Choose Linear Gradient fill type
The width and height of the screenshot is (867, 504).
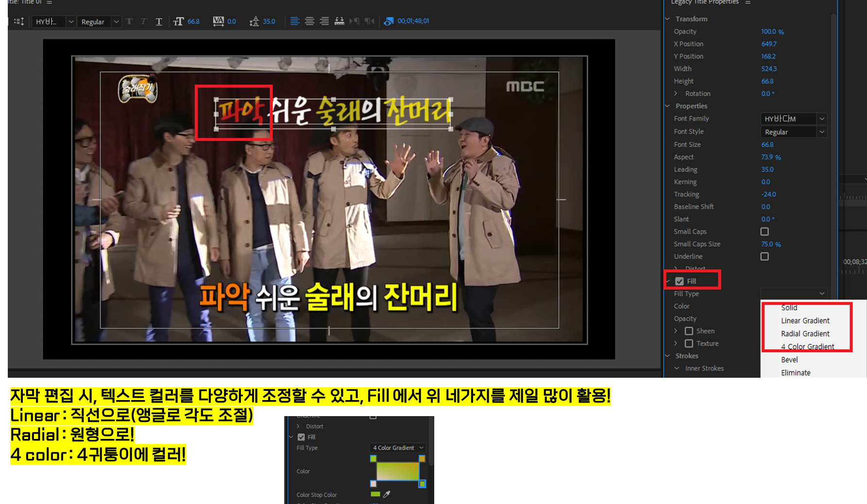pyautogui.click(x=805, y=320)
